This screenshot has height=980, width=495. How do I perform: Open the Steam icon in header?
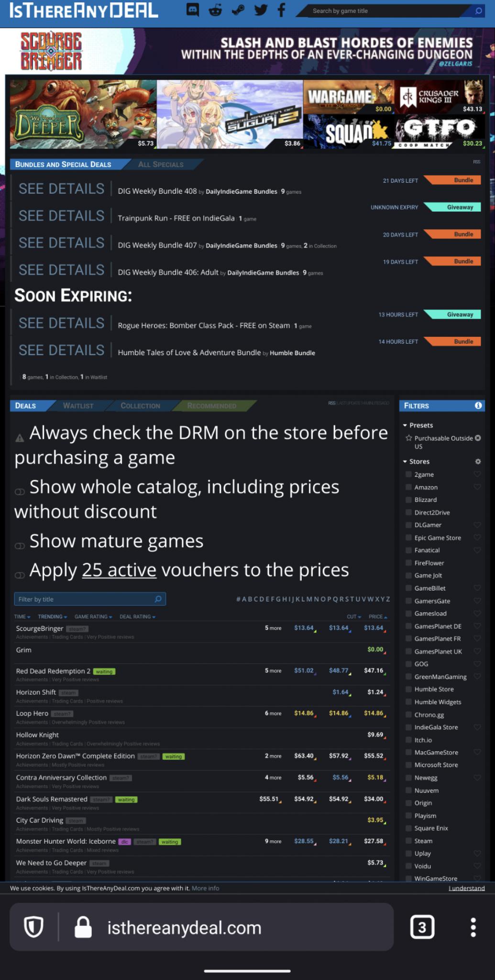[238, 10]
